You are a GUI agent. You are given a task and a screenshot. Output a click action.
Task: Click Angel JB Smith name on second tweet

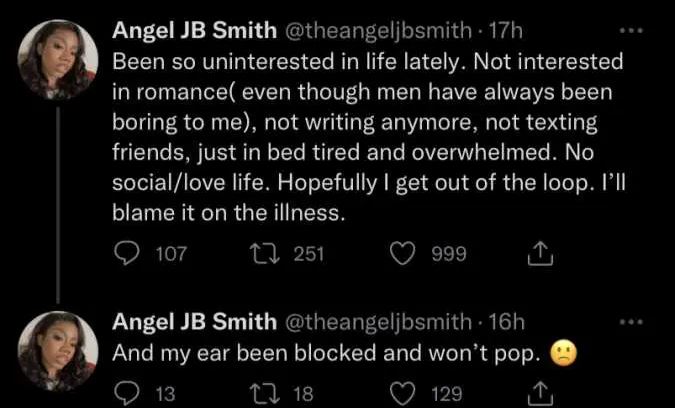194,322
